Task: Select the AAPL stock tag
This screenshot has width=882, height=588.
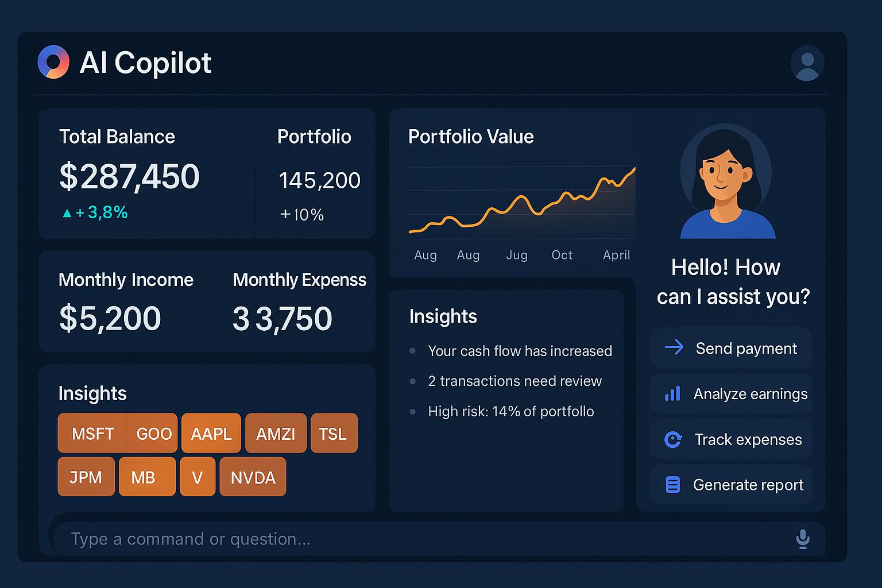Action: coord(211,433)
